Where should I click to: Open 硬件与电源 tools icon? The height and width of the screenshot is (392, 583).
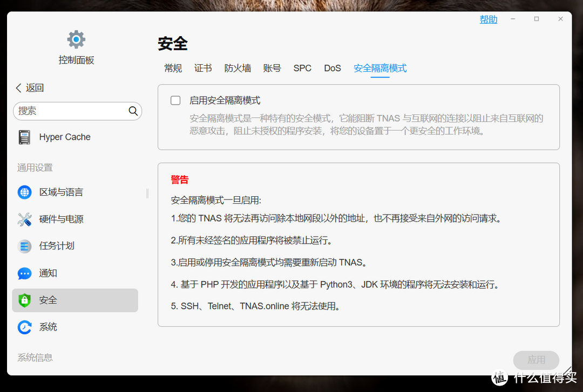[x=24, y=219]
